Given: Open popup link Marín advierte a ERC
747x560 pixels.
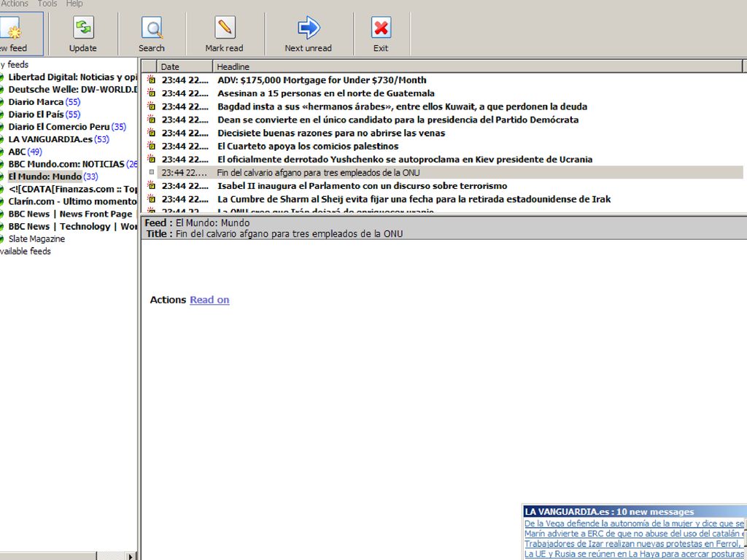Looking at the screenshot, I should (x=634, y=534).
